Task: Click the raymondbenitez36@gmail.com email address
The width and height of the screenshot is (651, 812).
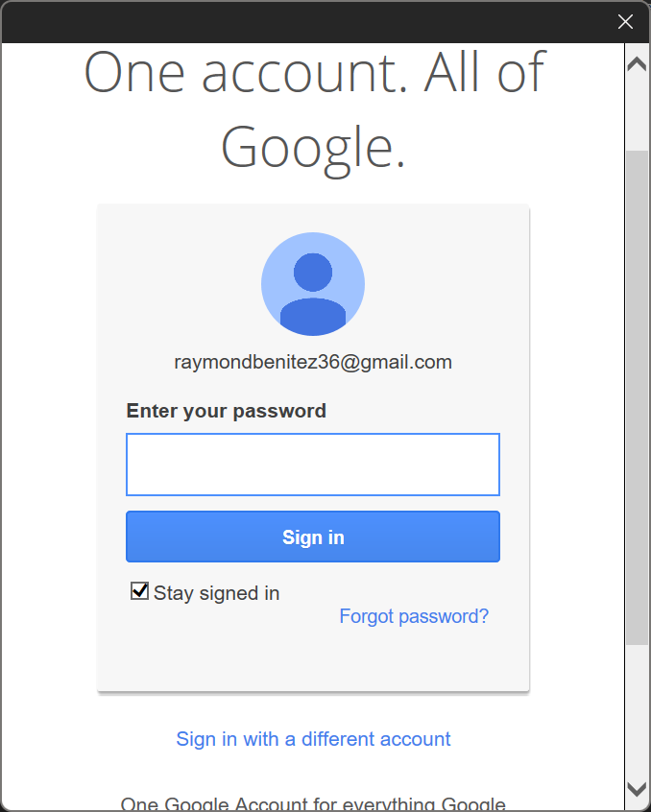Action: (313, 362)
